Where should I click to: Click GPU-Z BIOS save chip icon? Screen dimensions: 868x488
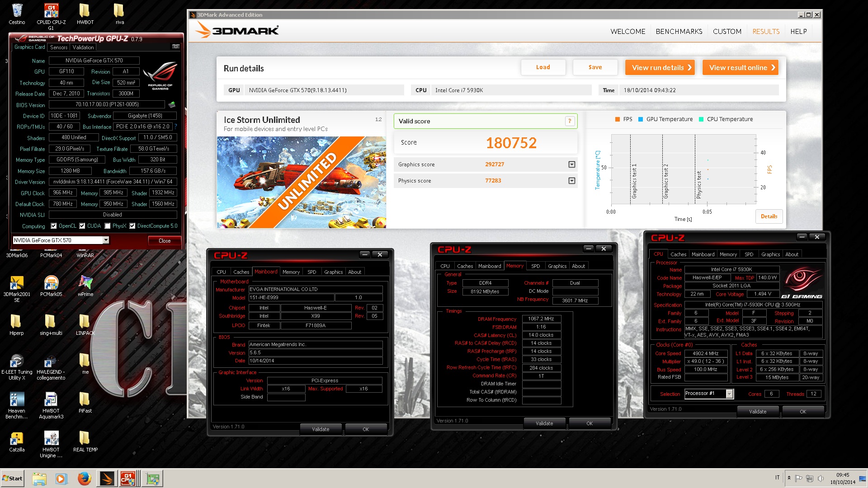172,105
